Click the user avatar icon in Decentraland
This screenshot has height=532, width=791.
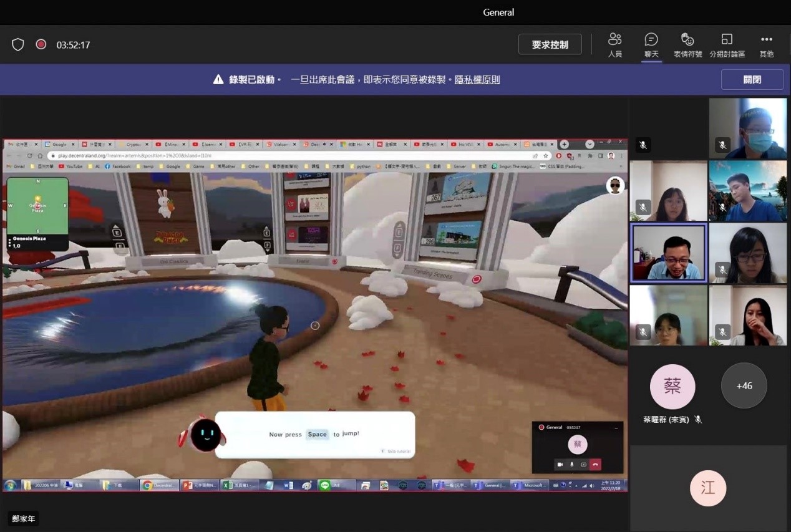click(615, 186)
